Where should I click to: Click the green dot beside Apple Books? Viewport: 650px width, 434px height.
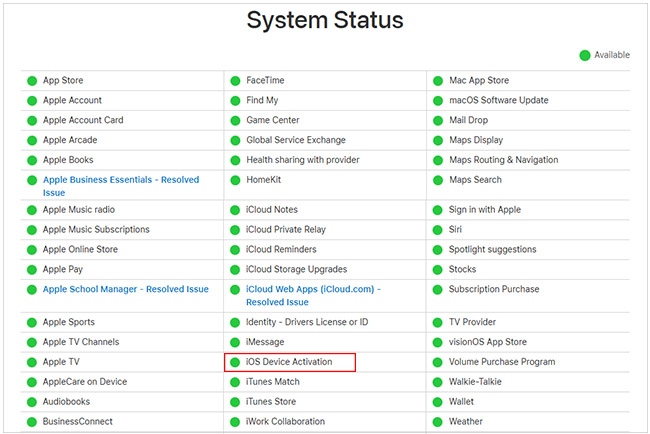(32, 160)
